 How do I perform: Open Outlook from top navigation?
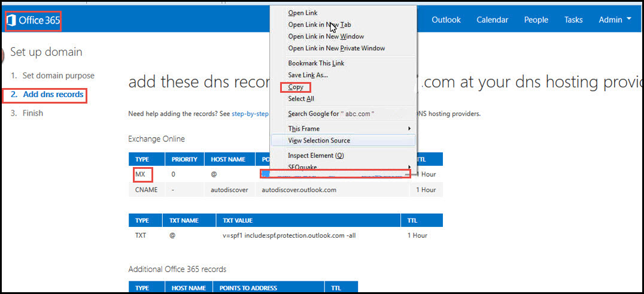click(446, 20)
